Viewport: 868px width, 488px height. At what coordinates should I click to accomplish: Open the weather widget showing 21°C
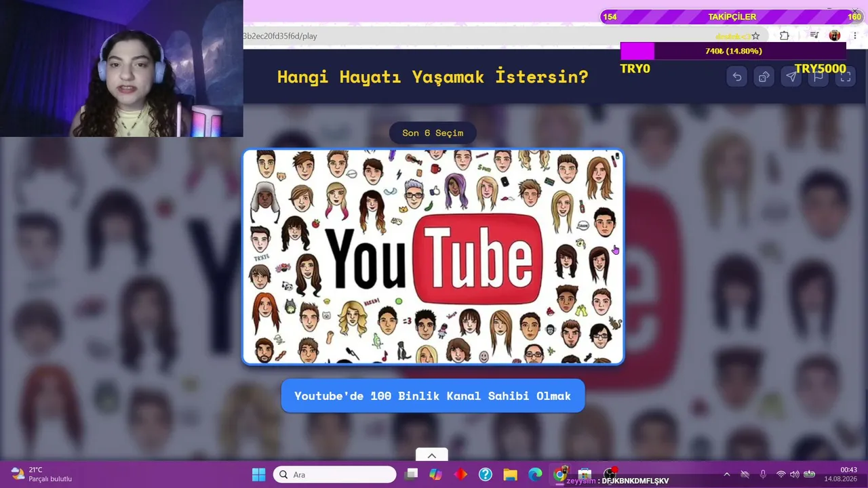click(41, 474)
